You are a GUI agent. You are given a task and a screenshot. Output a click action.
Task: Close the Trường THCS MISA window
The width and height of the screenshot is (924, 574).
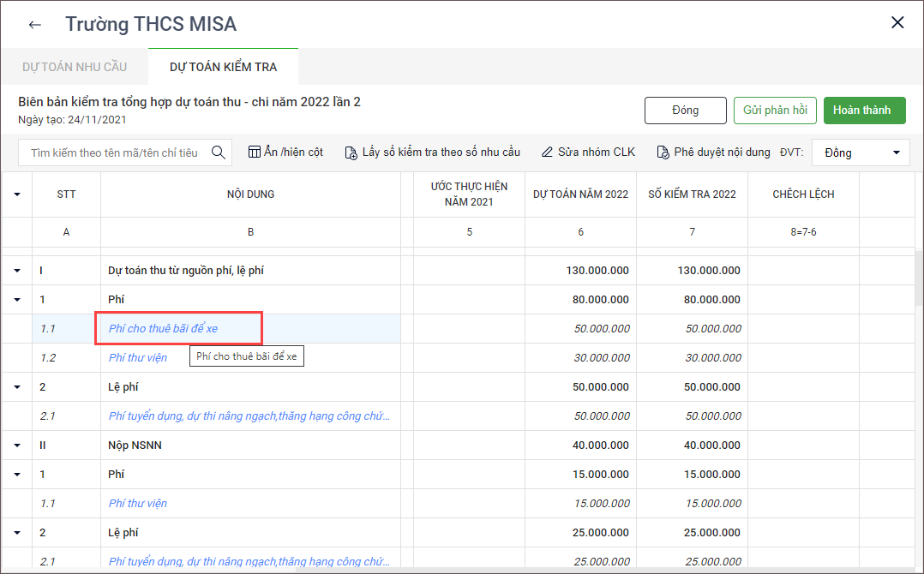pyautogui.click(x=897, y=23)
